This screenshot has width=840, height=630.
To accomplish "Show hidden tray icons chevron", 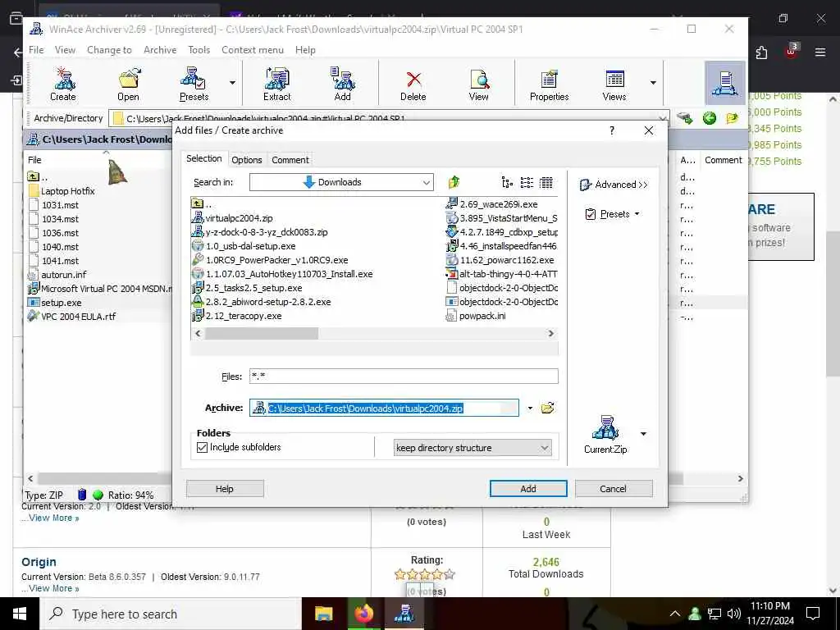I will coord(675,614).
